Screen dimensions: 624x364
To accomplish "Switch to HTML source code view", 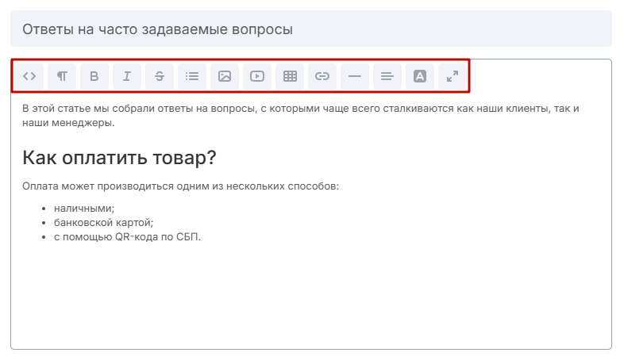I will (x=29, y=76).
